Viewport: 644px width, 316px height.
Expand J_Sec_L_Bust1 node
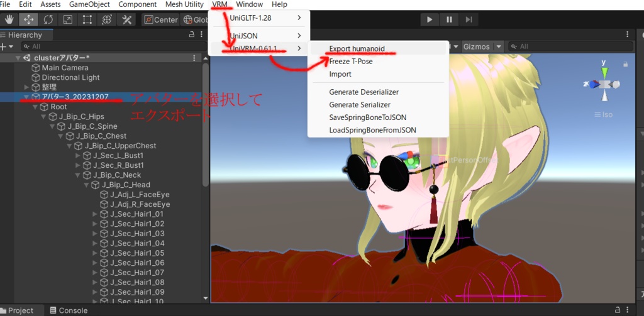(78, 156)
